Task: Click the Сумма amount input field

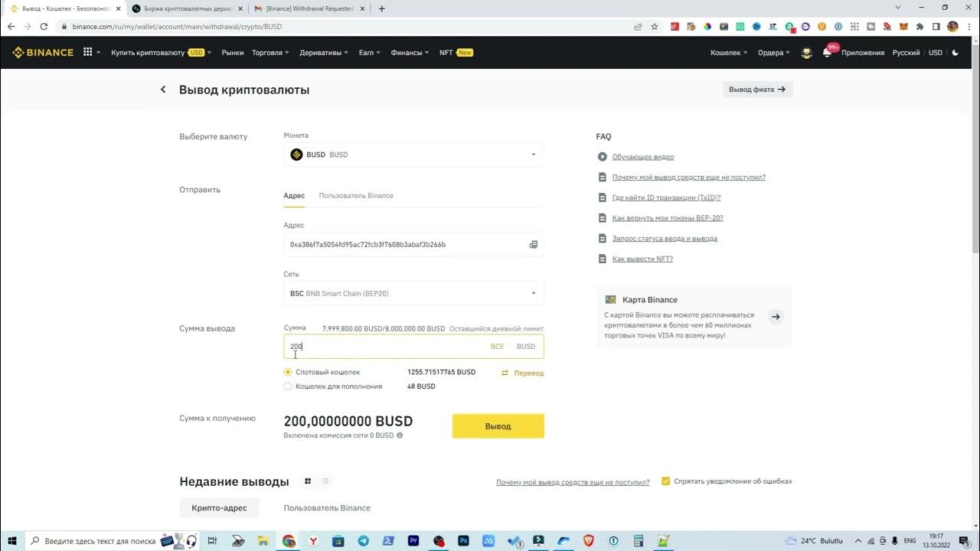Action: tap(413, 347)
